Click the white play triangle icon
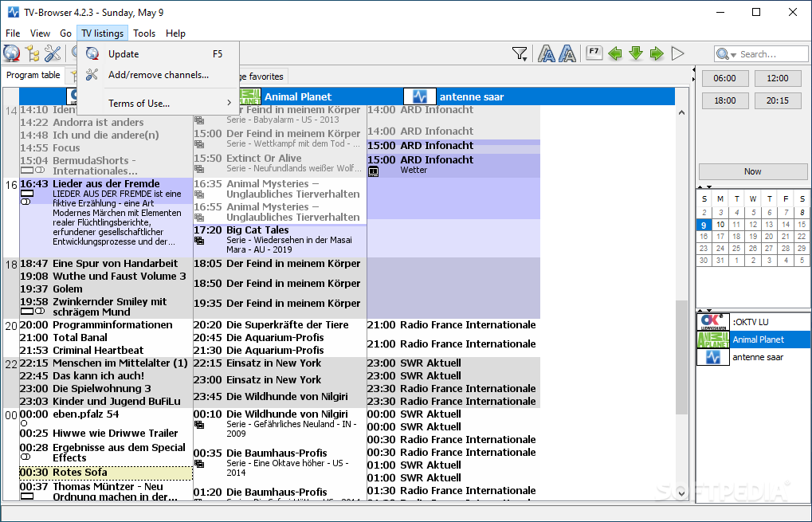The image size is (812, 522). tap(678, 53)
